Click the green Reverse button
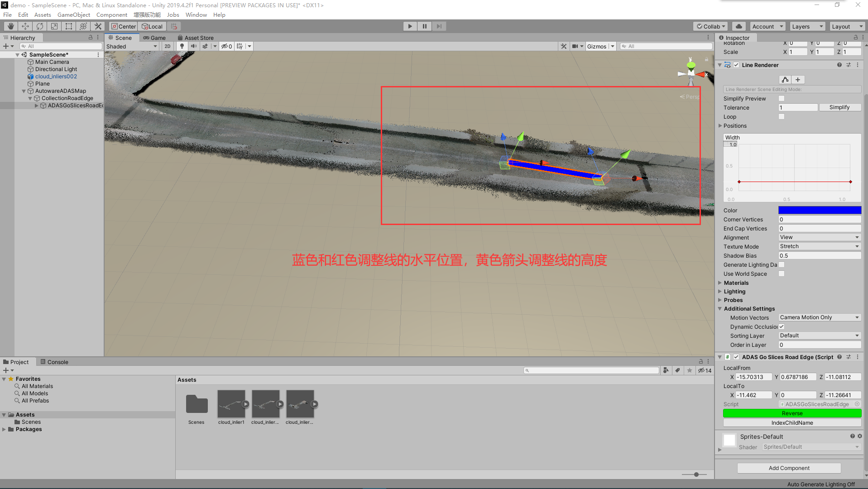 tap(792, 413)
